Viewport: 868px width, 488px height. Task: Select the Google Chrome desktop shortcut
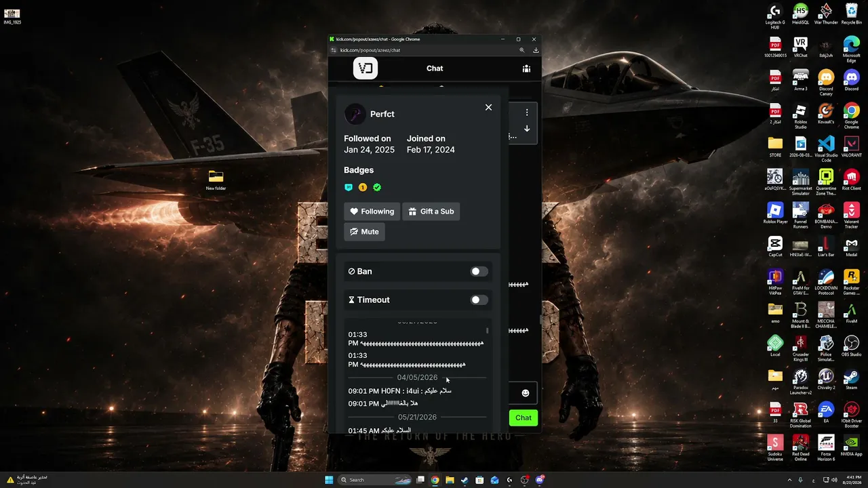[852, 116]
